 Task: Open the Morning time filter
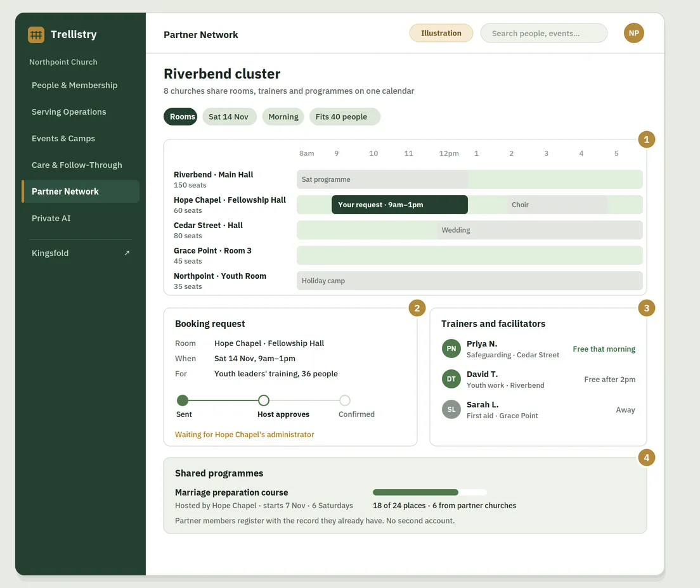(283, 117)
